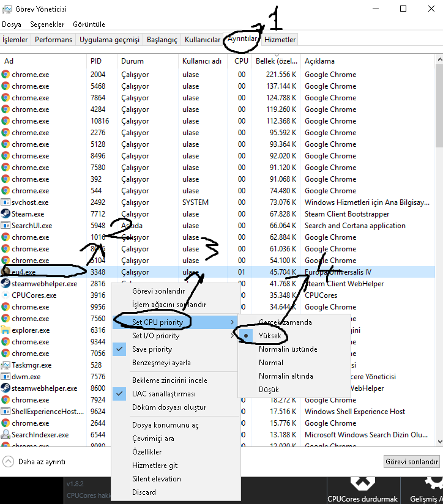Viewport: 443px width, 504px height.
Task: Click the CPUCores durdurmak label
Action: coord(362,499)
